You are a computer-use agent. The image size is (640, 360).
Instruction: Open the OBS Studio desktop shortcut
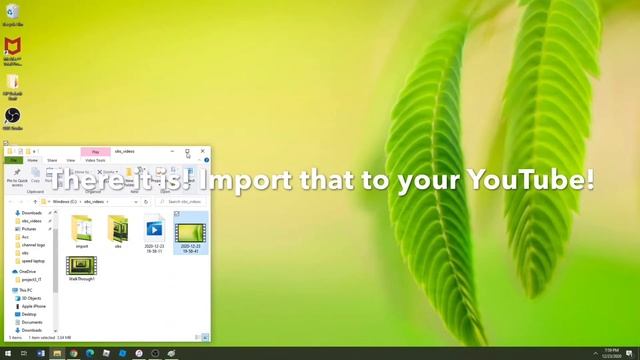click(13, 119)
